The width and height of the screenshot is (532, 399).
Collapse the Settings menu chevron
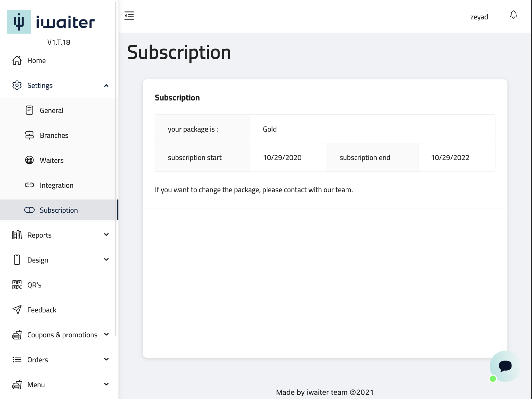coord(106,86)
